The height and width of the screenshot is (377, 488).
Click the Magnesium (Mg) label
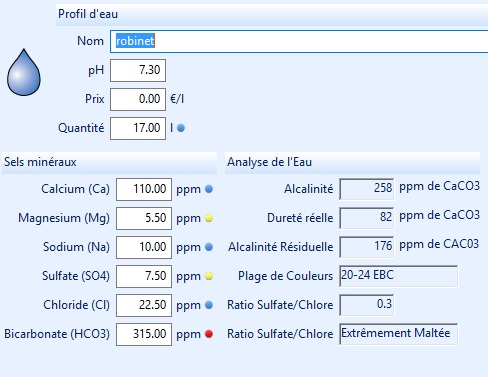[64, 218]
